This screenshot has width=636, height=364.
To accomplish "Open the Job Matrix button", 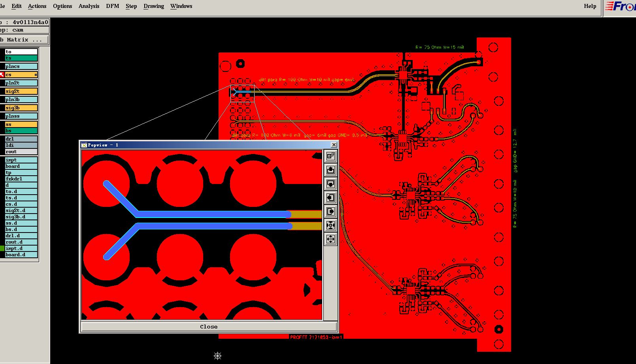I will point(24,39).
